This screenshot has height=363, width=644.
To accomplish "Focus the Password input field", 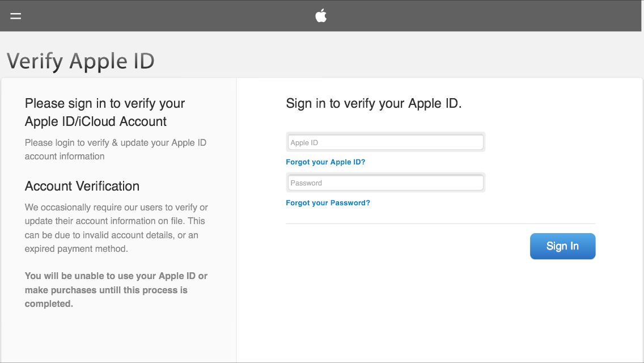I will [x=385, y=183].
